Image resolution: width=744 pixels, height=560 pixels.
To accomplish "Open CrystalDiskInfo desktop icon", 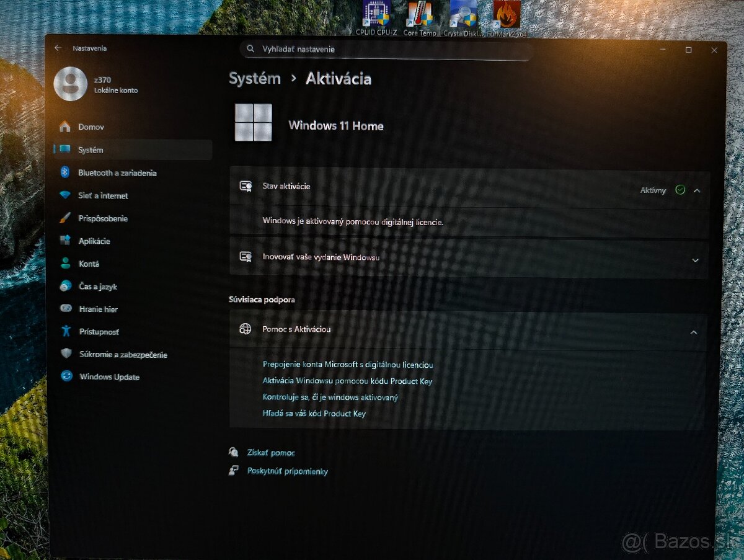I will (x=463, y=12).
